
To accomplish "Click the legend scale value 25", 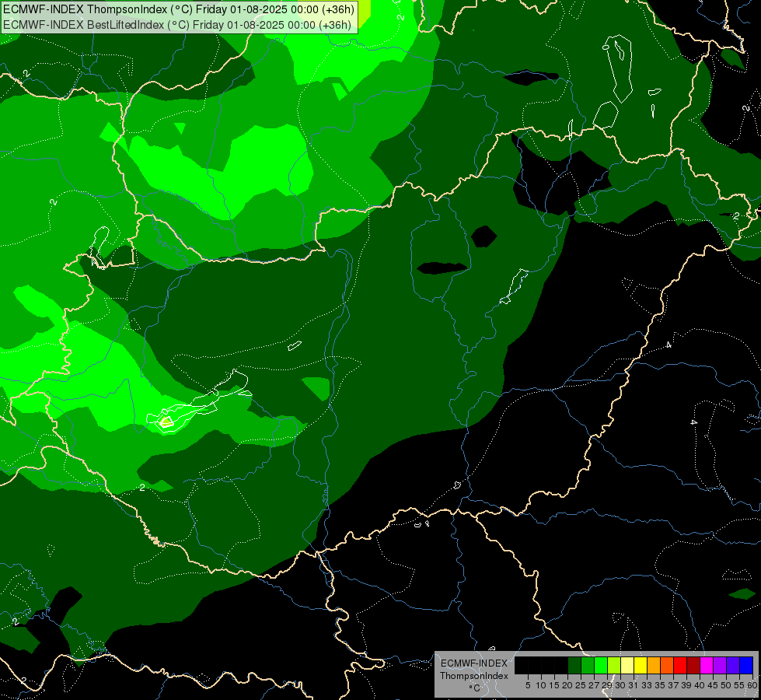I will pos(581,685).
